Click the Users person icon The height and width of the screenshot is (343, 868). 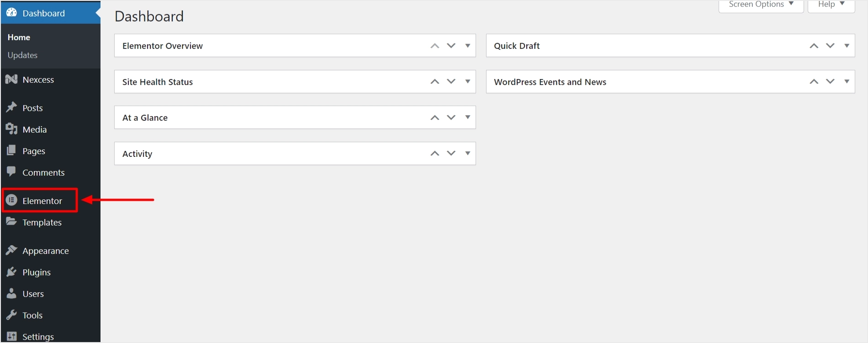point(11,293)
